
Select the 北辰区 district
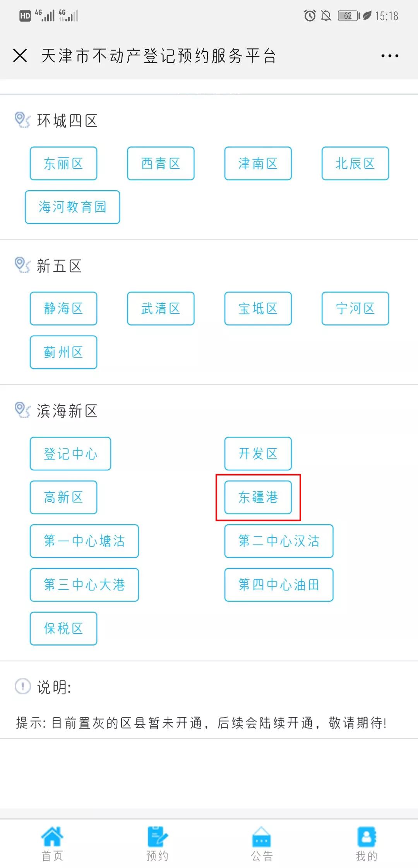[x=355, y=163]
